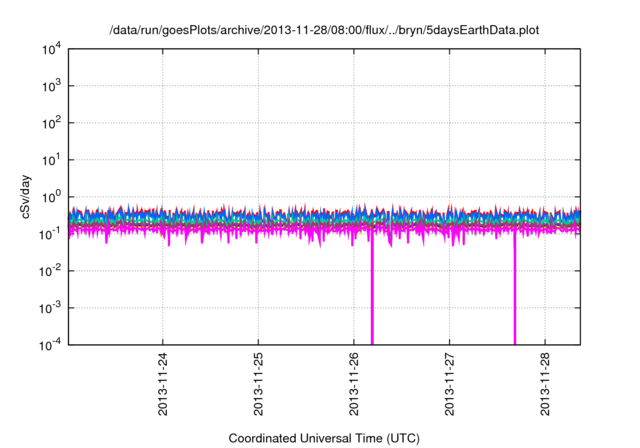
Task: Select the 2013-11-28 date tick label
Action: coord(545,385)
